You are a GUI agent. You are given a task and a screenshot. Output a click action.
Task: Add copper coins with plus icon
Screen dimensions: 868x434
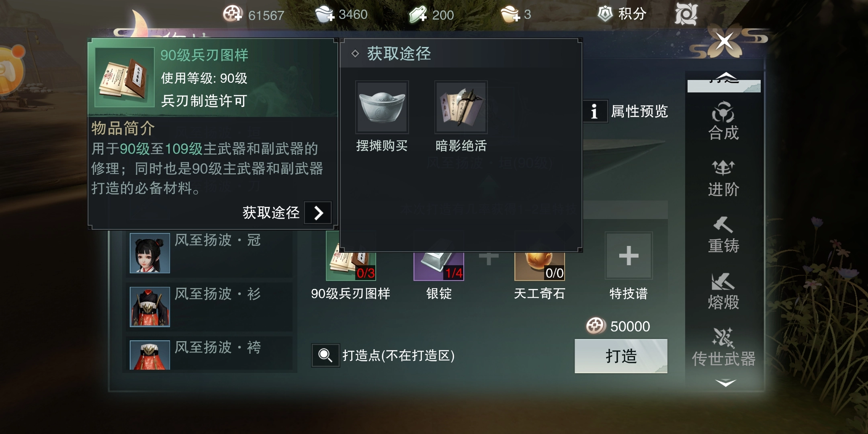pyautogui.click(x=233, y=14)
